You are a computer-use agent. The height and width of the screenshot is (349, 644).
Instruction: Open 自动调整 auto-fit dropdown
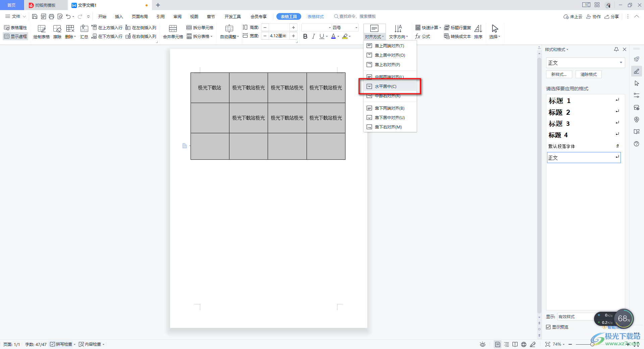(x=229, y=32)
